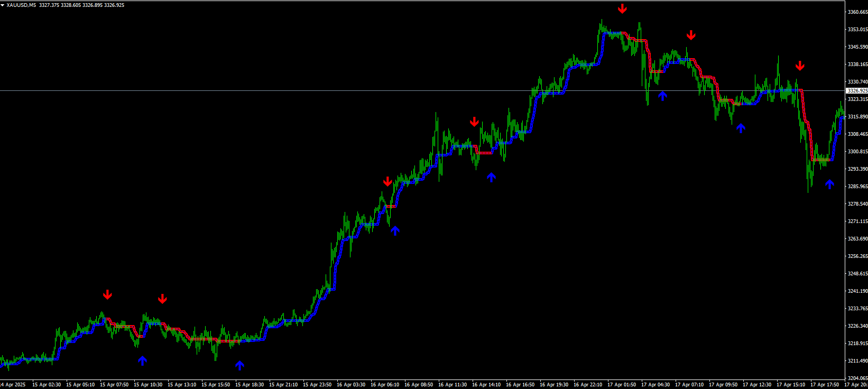Screen dimensions: 868x389
Task: Click the 15 Apr 21:10 time label
Action: click(x=283, y=385)
